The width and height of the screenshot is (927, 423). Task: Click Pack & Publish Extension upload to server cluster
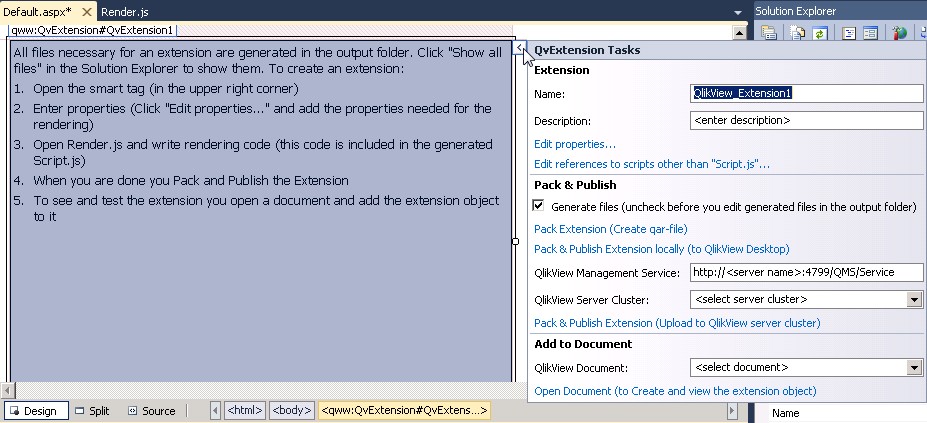(x=677, y=323)
